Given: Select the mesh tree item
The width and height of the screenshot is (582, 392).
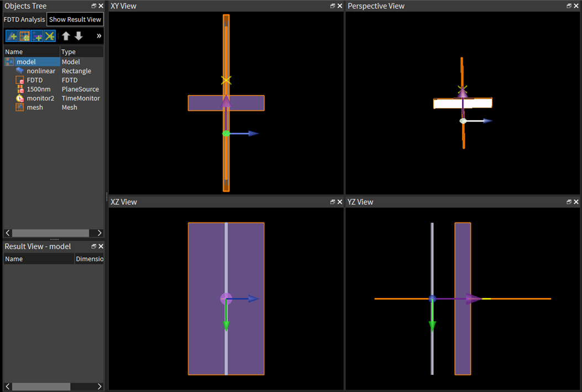Looking at the screenshot, I should tap(35, 107).
